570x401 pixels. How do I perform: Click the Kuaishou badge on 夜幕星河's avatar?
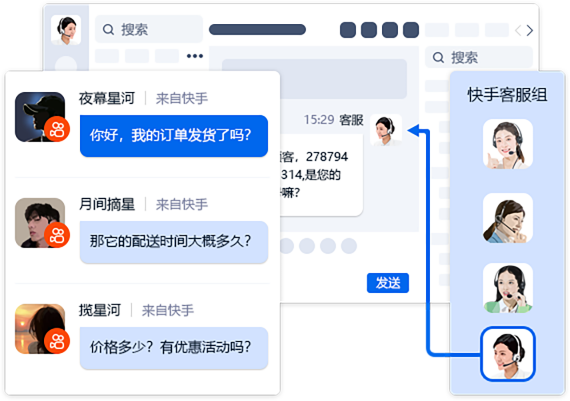coord(57,129)
